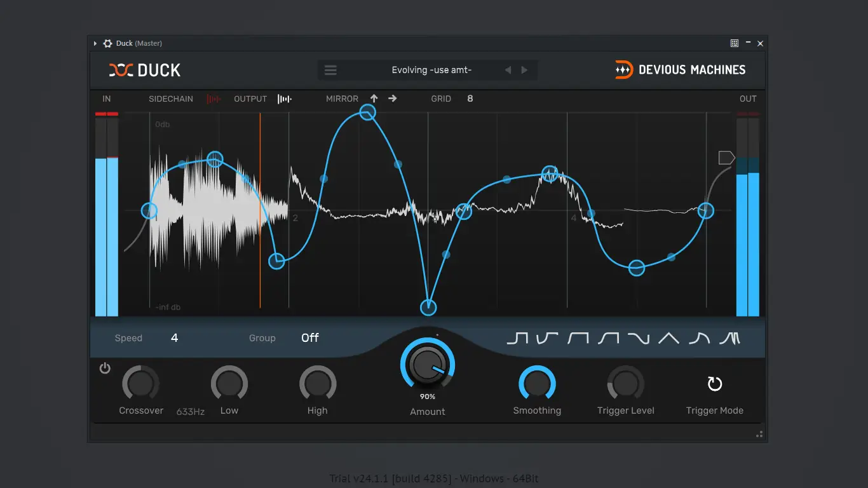Click the Trigger Mode retrigger icon
This screenshot has height=488, width=868.
(714, 383)
